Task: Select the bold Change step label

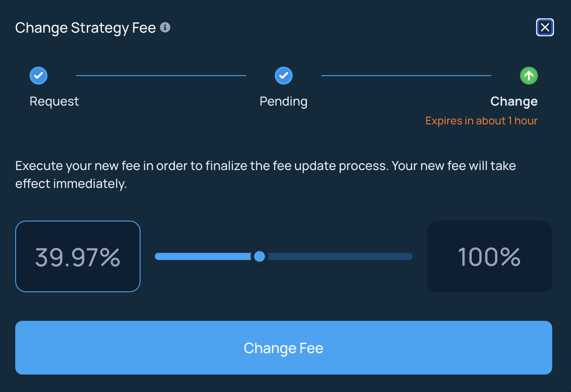Action: pyautogui.click(x=514, y=102)
